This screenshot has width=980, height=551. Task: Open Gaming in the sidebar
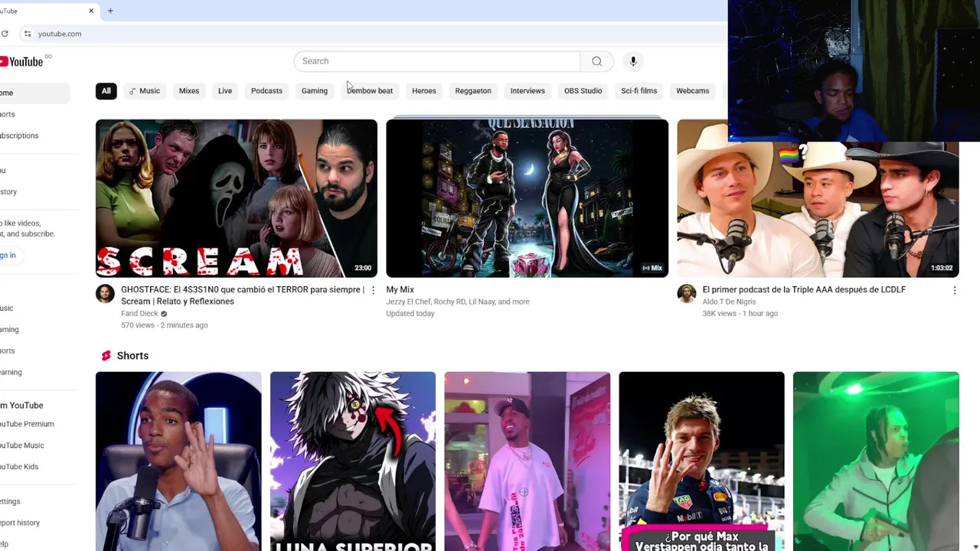pyautogui.click(x=34, y=330)
